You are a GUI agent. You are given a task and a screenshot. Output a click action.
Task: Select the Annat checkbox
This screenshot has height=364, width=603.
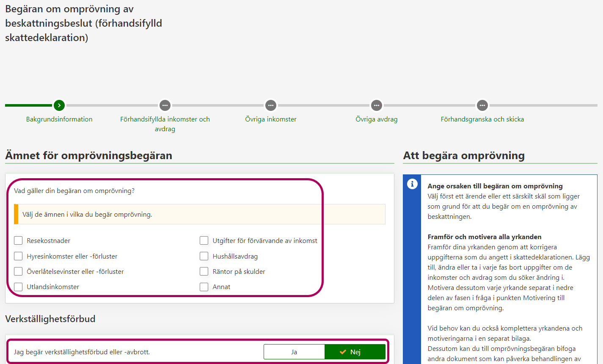tap(204, 287)
